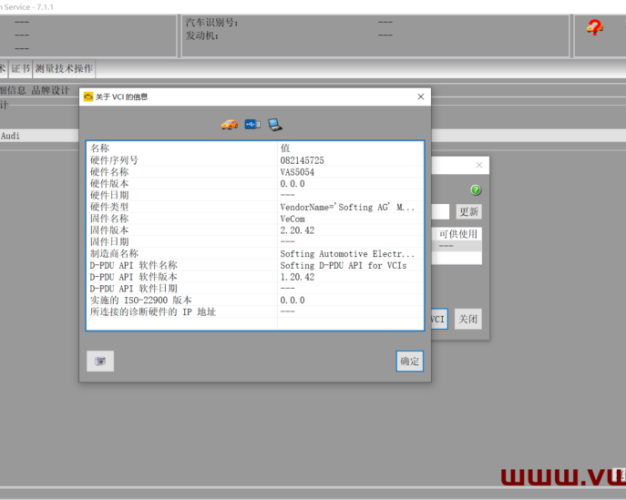Click the yellow VCI dialog title icon
This screenshot has height=500, width=626.
tap(88, 97)
